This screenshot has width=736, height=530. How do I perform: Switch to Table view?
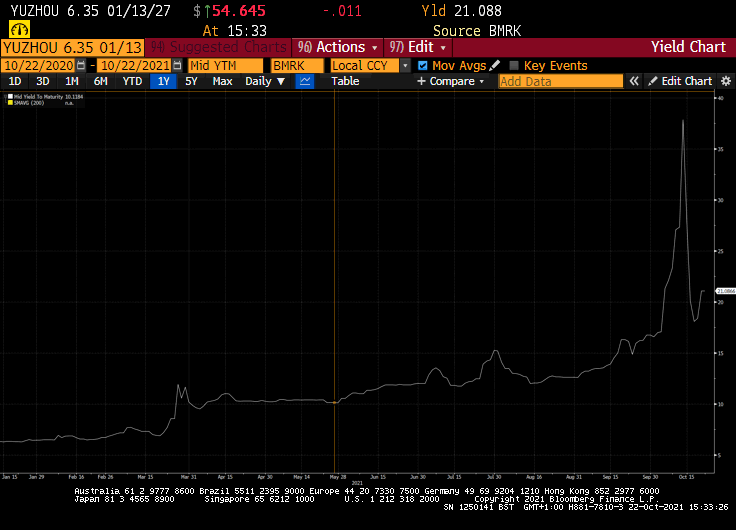pos(345,81)
